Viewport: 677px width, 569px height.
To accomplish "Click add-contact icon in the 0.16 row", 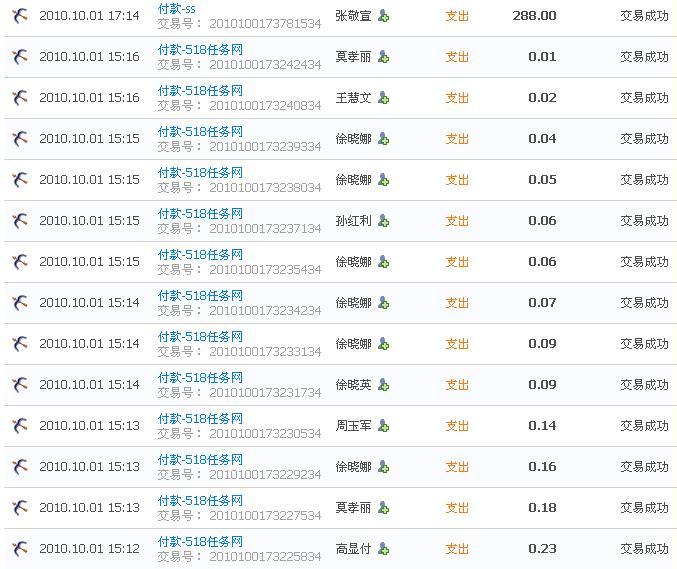I will pos(384,467).
